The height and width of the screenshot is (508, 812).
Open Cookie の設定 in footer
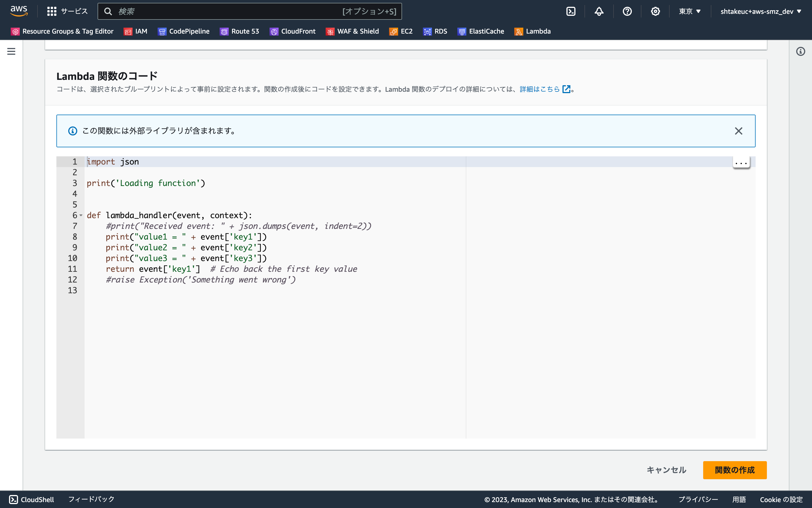click(781, 499)
